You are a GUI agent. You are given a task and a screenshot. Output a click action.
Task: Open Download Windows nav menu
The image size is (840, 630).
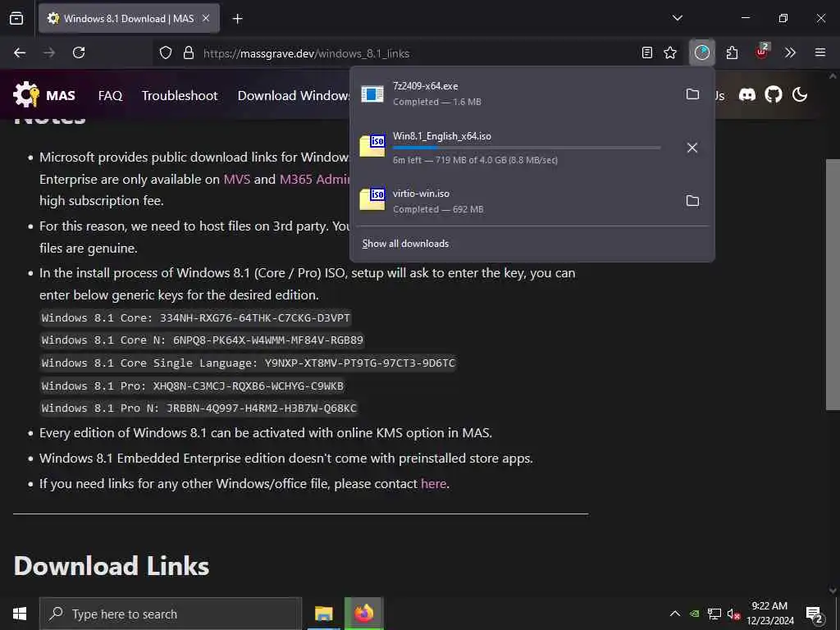click(x=294, y=95)
